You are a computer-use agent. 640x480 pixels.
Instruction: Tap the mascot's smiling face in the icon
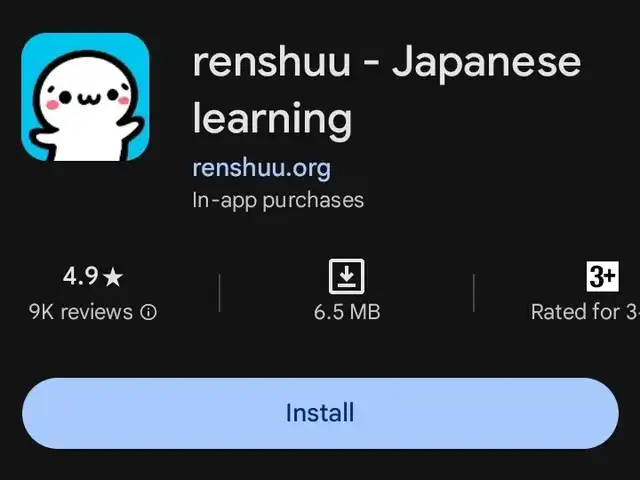click(x=87, y=97)
